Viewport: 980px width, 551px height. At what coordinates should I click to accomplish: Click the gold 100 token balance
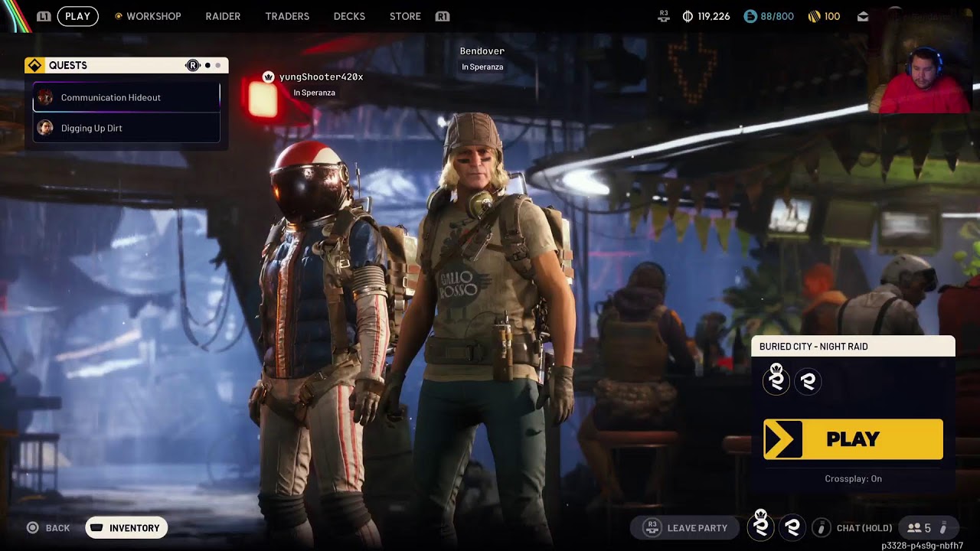pyautogui.click(x=832, y=16)
